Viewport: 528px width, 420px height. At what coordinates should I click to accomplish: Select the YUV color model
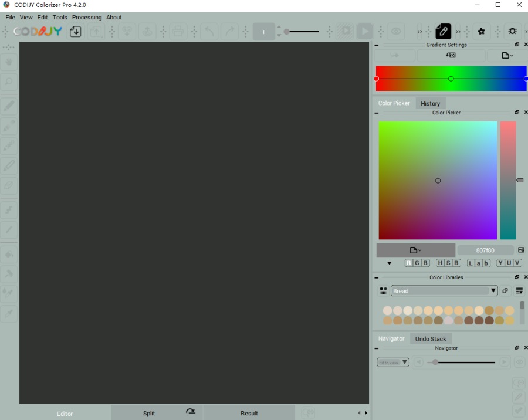click(509, 263)
